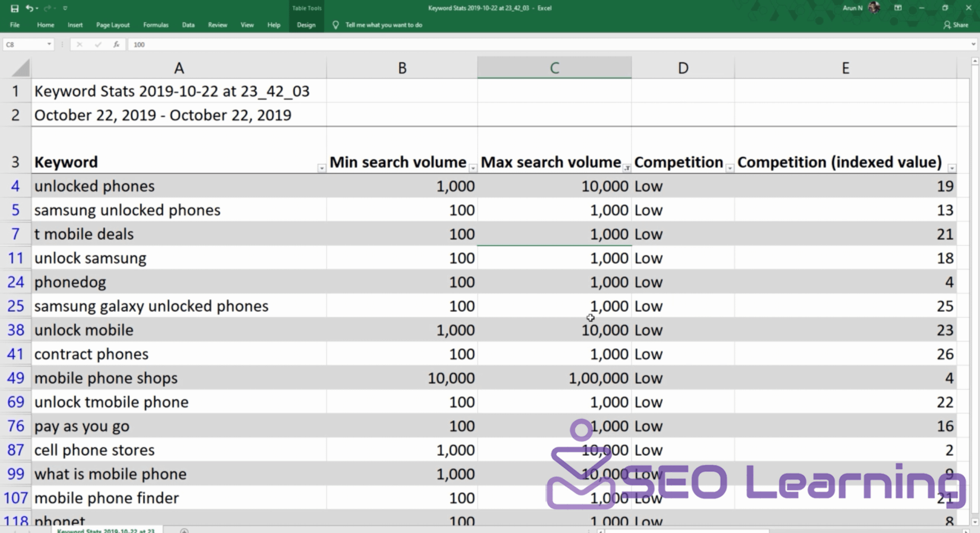This screenshot has width=980, height=533.
Task: Open the undo history dropdown arrow
Action: [x=37, y=9]
